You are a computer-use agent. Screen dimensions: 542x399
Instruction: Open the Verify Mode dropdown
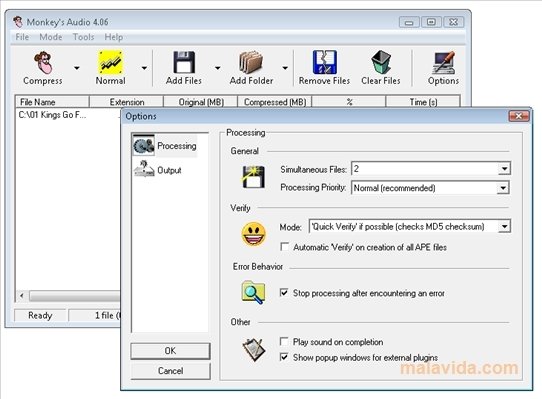tap(505, 226)
